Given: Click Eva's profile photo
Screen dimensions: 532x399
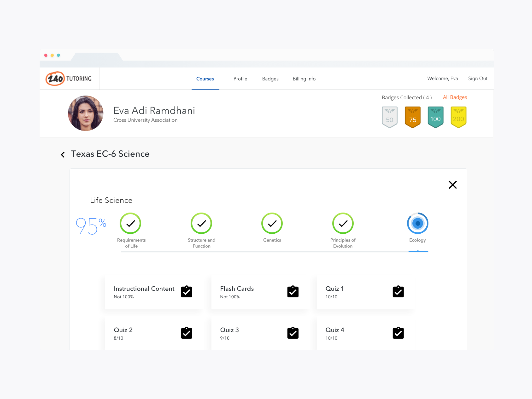Looking at the screenshot, I should [86, 113].
